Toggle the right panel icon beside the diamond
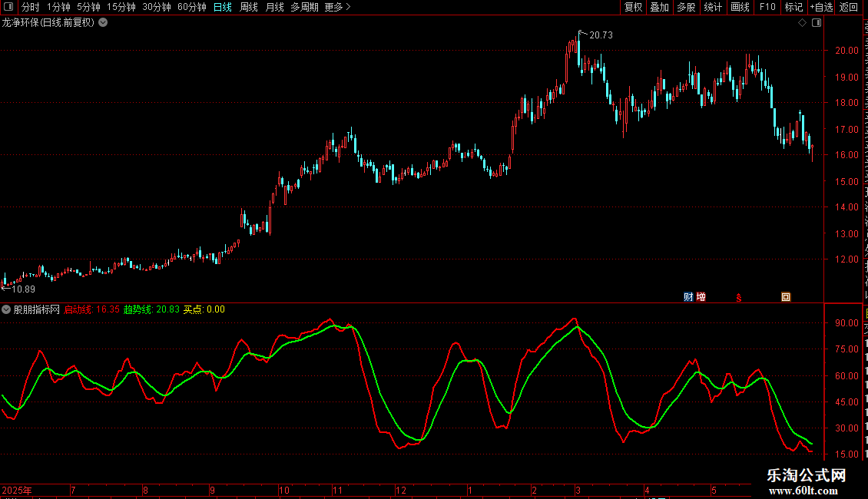This screenshot has height=499, width=868. click(817, 23)
